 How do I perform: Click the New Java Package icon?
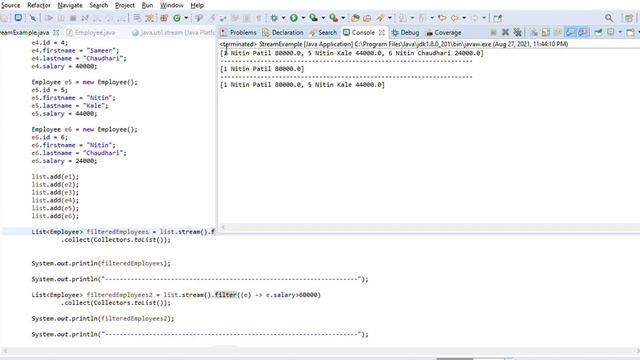pos(164,18)
